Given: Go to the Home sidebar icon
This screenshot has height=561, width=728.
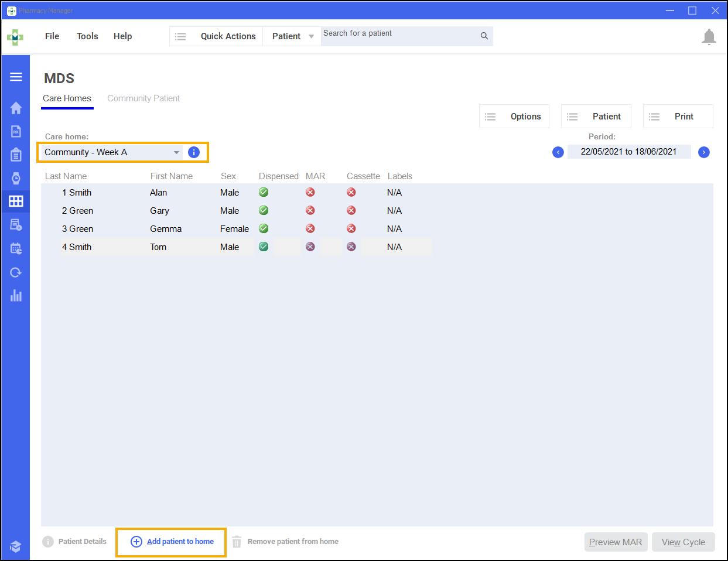Looking at the screenshot, I should click(16, 108).
